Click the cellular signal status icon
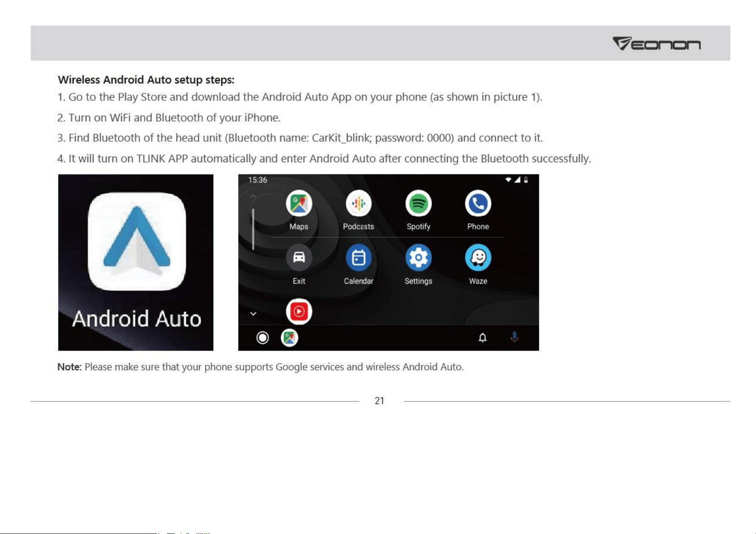This screenshot has width=756, height=534. coord(517,180)
